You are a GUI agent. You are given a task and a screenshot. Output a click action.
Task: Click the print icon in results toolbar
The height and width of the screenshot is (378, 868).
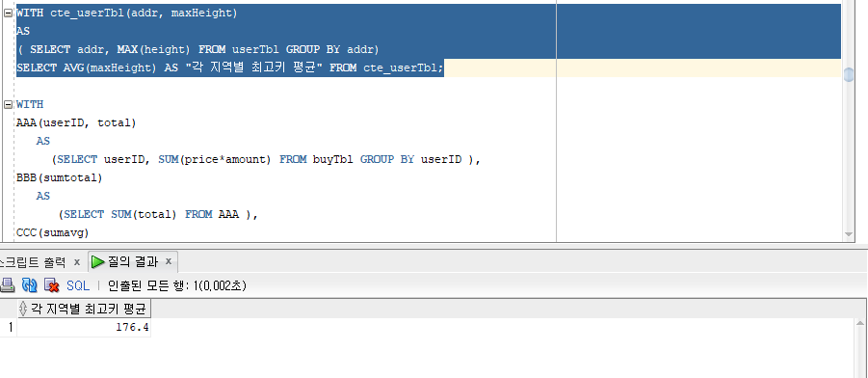pos(7,285)
